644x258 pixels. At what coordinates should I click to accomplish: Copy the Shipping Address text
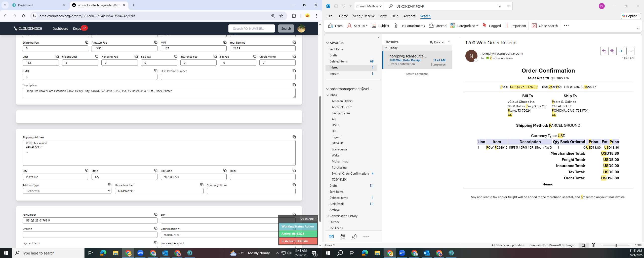(294, 137)
